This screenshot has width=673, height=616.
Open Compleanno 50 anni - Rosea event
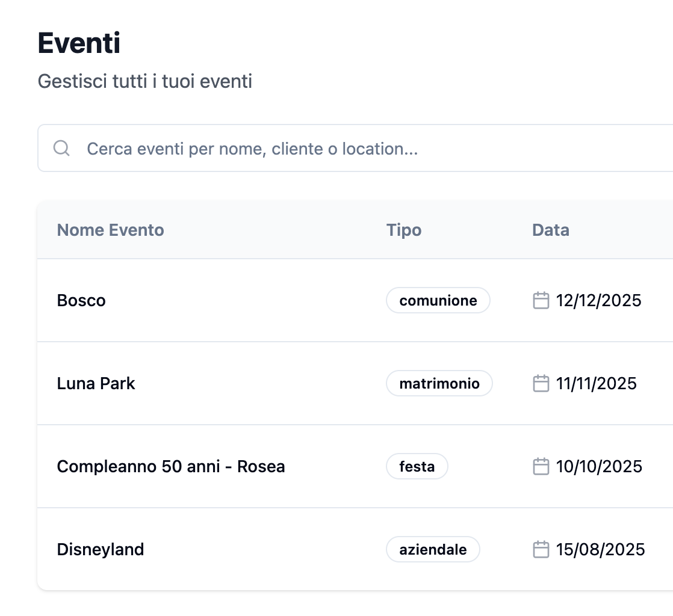[171, 466]
